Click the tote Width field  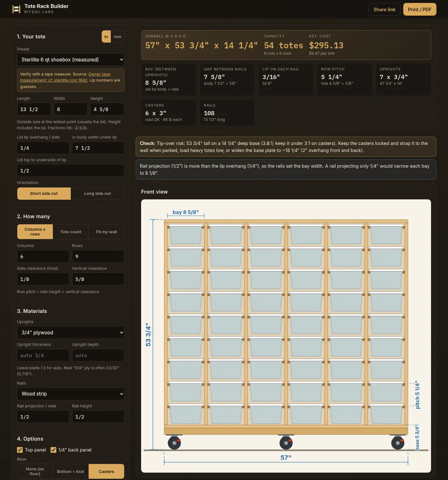tap(71, 109)
